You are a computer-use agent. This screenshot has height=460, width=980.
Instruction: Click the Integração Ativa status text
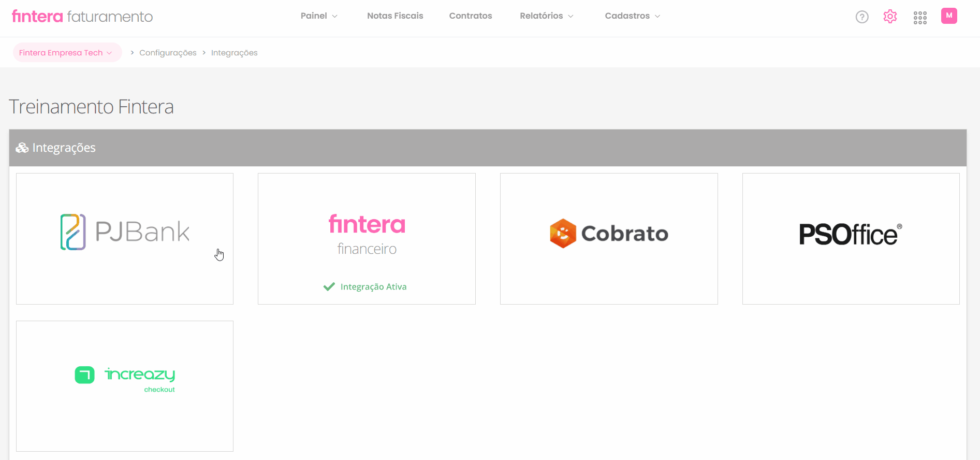tap(373, 286)
